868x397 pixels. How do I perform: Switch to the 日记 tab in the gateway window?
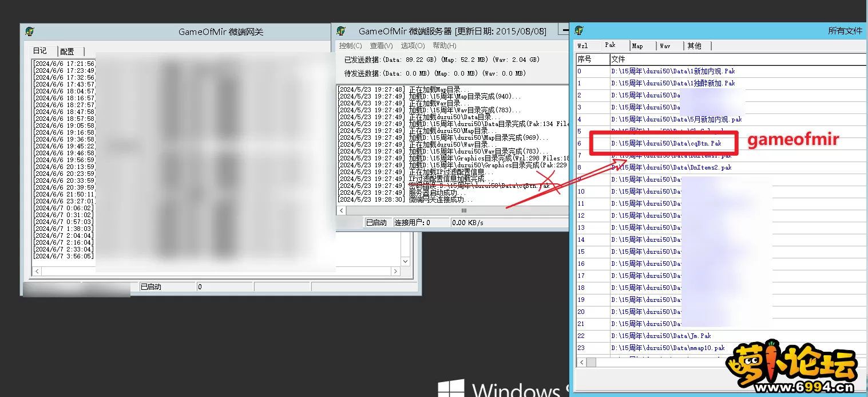40,51
